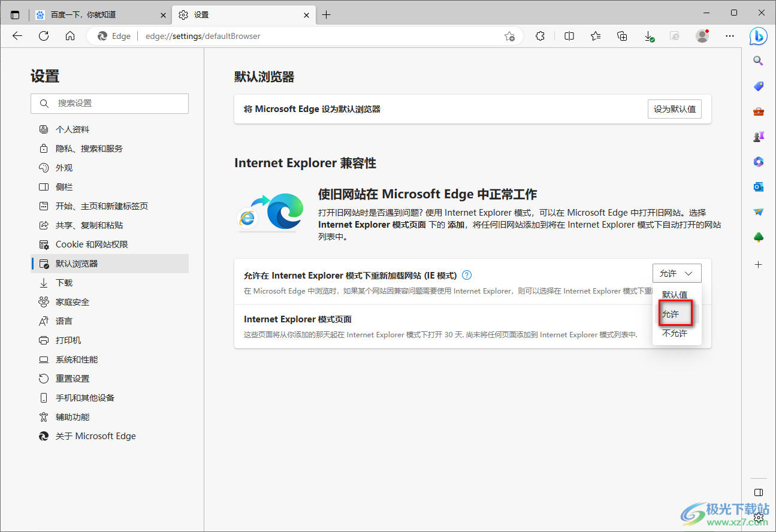Open 家庭安全 settings section
This screenshot has width=776, height=532.
[110, 302]
